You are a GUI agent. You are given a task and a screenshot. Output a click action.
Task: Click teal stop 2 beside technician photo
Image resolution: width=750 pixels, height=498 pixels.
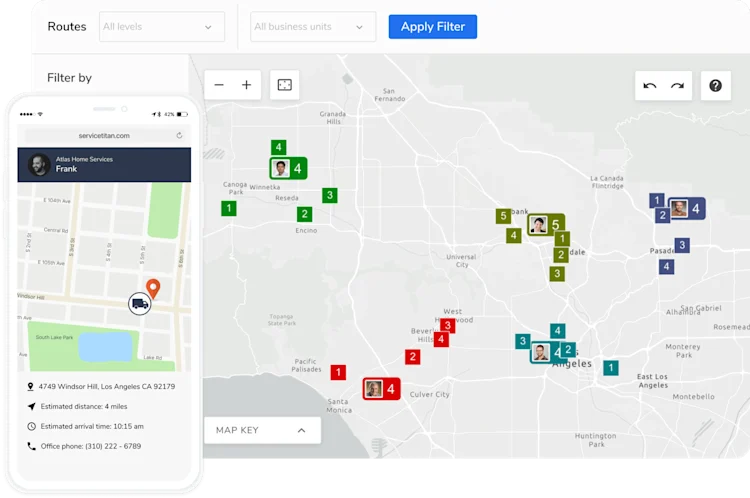pyautogui.click(x=568, y=350)
